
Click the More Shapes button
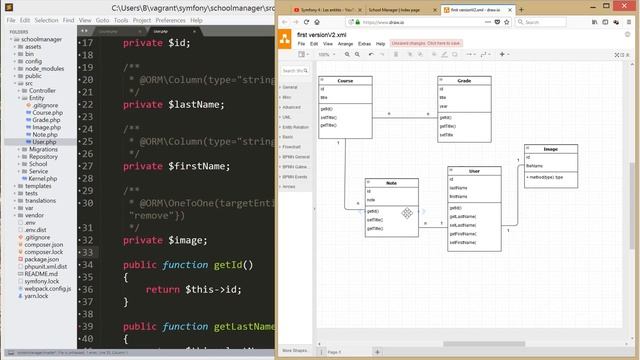click(x=295, y=351)
